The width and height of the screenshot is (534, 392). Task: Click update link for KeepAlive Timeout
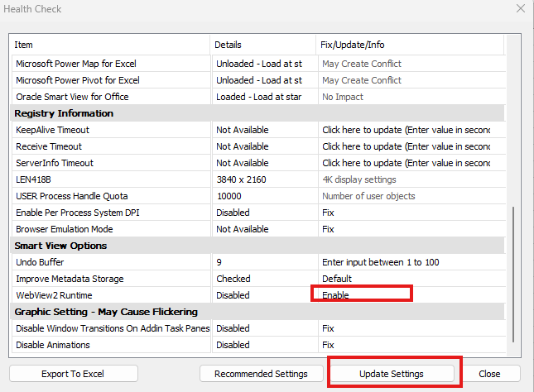[406, 130]
